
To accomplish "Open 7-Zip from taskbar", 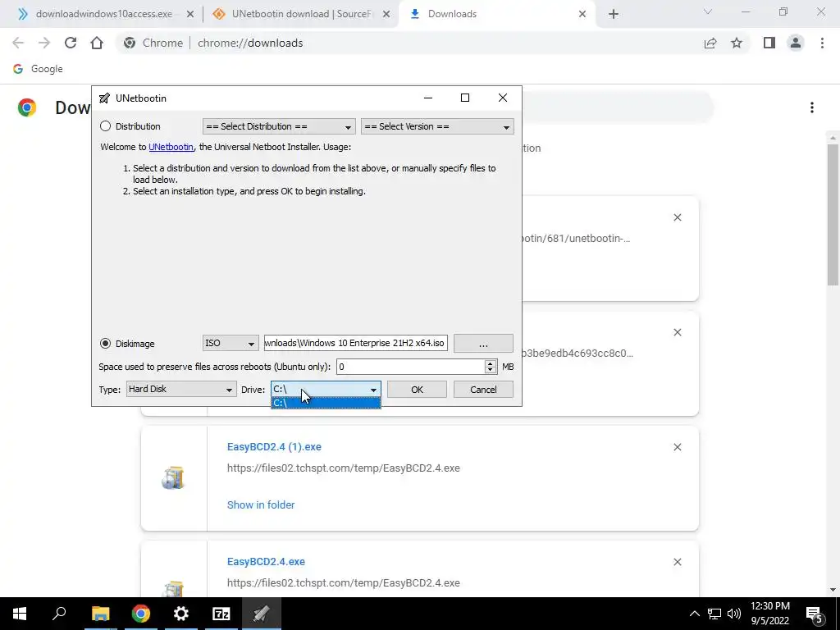I will [221, 614].
